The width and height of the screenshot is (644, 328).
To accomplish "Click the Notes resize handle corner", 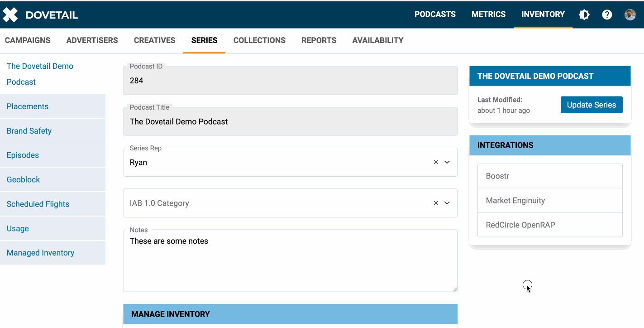I will (454, 289).
